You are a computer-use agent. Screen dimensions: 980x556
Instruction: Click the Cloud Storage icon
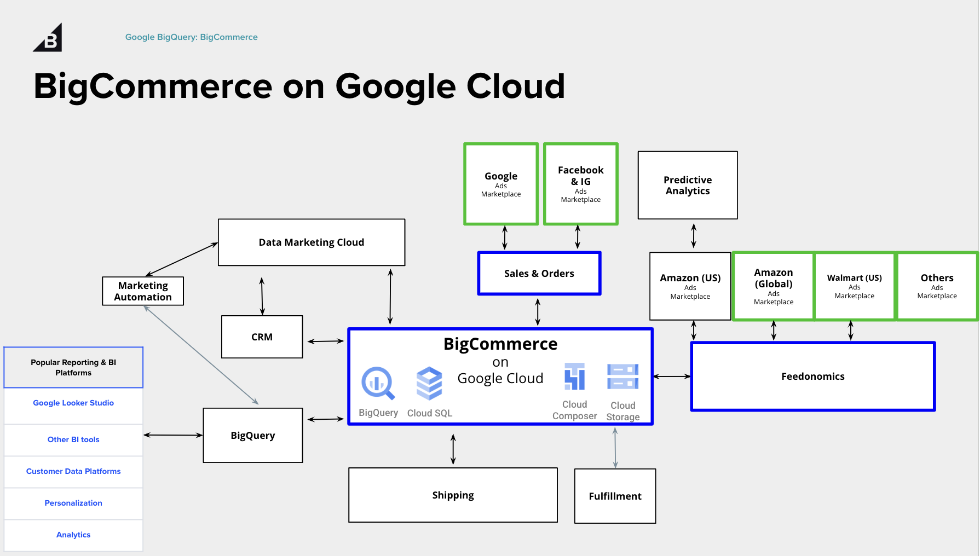click(623, 377)
